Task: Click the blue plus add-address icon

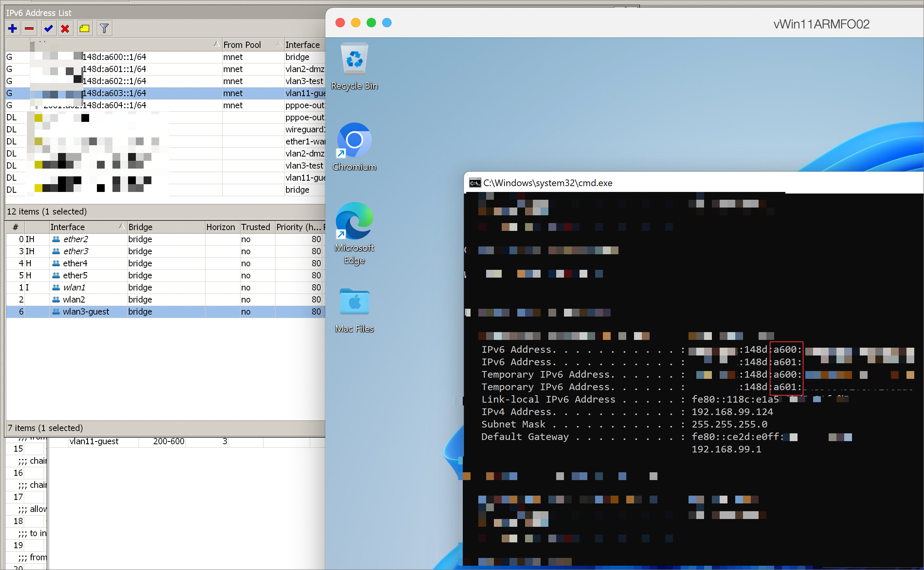Action: coord(13,28)
